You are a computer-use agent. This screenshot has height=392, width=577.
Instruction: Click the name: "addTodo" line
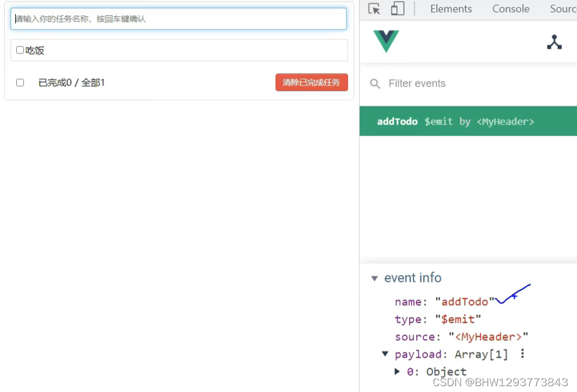(x=444, y=302)
